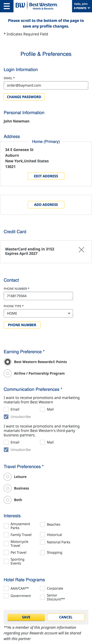Select Leisure as travel preference
This screenshot has width=92, height=644.
(8, 477)
